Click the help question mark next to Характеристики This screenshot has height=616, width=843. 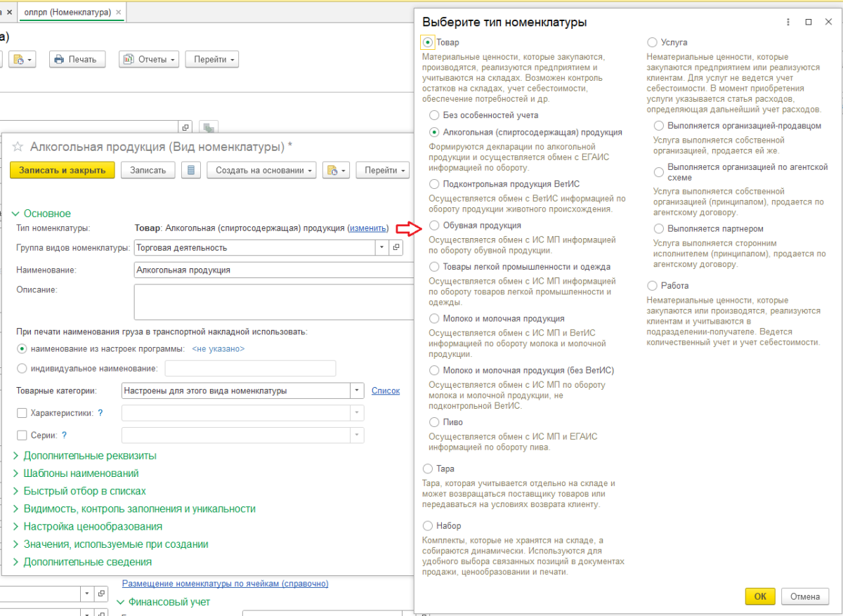tap(100, 413)
